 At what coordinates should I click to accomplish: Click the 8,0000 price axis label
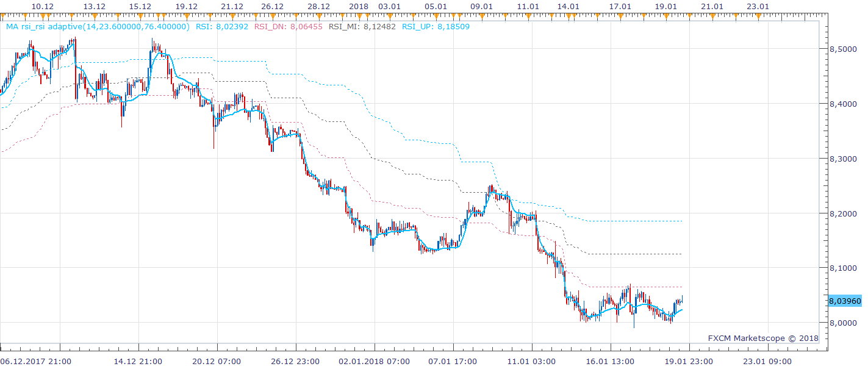pyautogui.click(x=845, y=323)
